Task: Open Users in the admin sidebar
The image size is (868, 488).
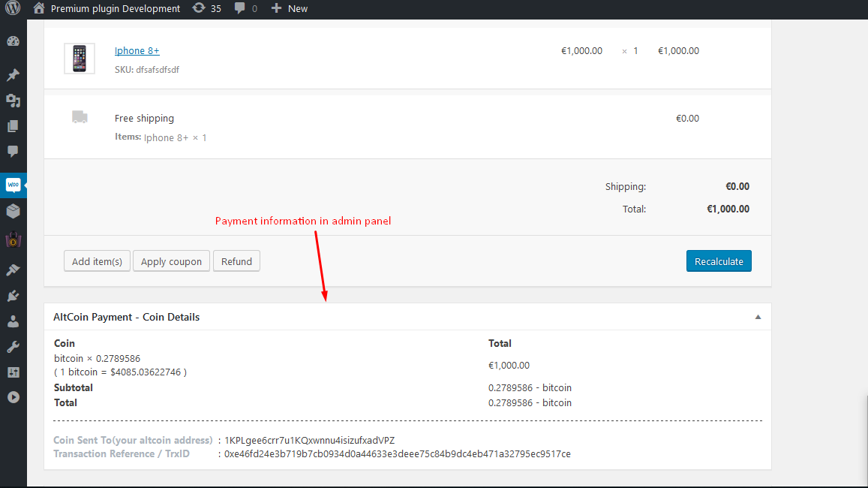Action: pos(13,321)
